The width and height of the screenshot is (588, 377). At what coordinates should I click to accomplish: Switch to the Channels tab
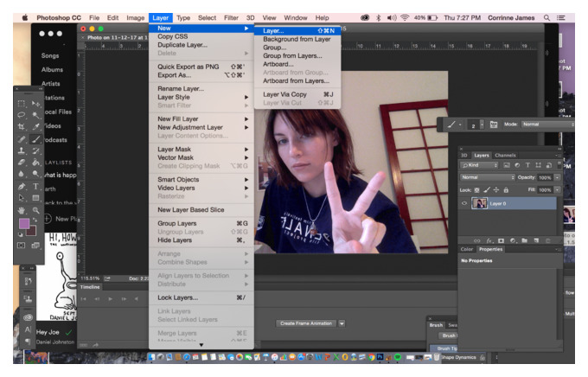click(x=505, y=156)
